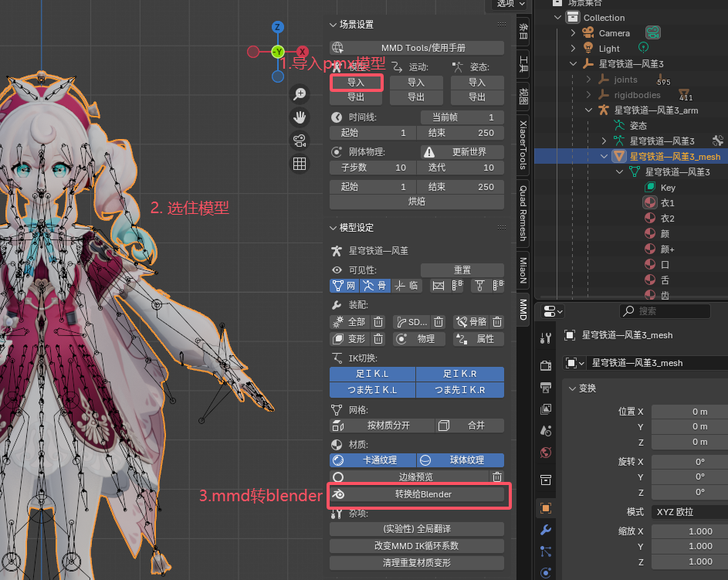Screen dimensions: 728x580
Task: Open the 模式 XYZ 欧拉 rotation mode dropdown
Action: pyautogui.click(x=689, y=512)
